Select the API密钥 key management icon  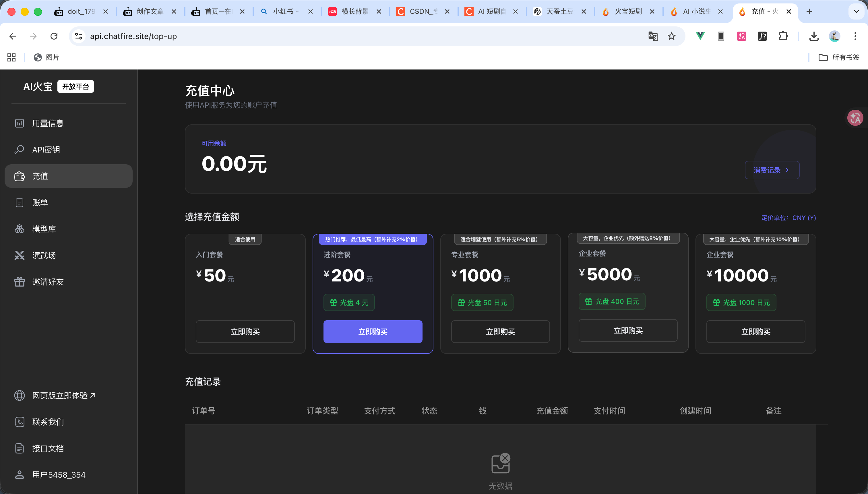click(x=19, y=149)
